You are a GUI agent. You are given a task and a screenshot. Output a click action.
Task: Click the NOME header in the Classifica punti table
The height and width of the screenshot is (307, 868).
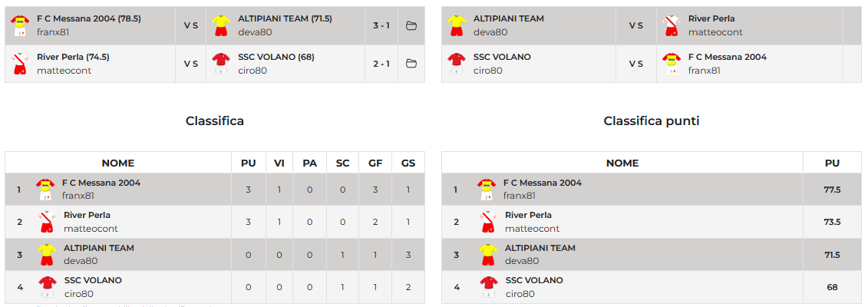tap(622, 163)
